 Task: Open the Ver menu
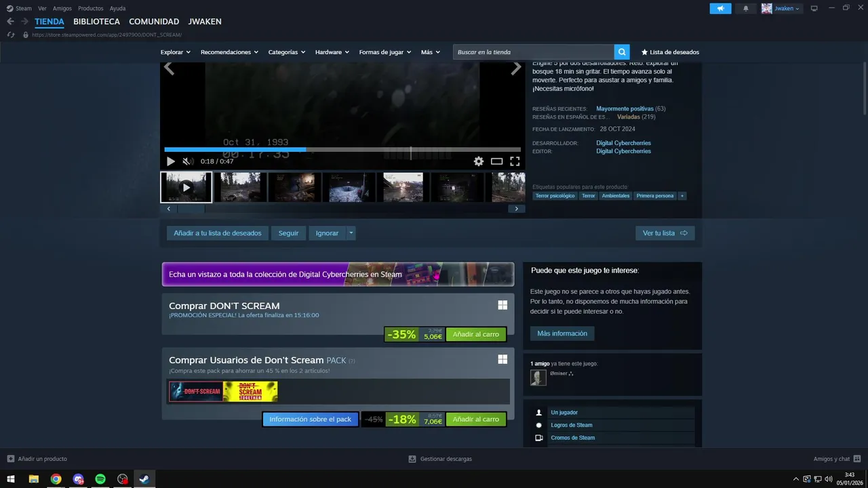pyautogui.click(x=42, y=8)
